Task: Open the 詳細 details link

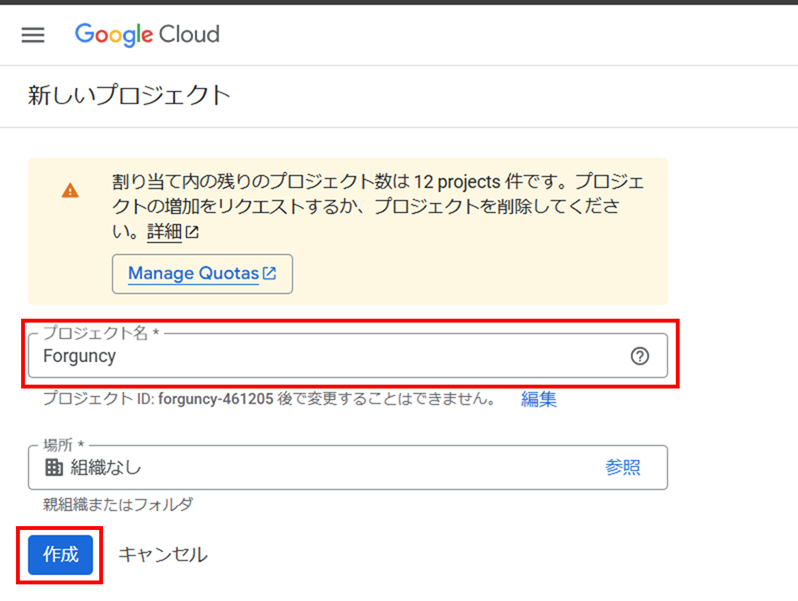Action: 164,232
